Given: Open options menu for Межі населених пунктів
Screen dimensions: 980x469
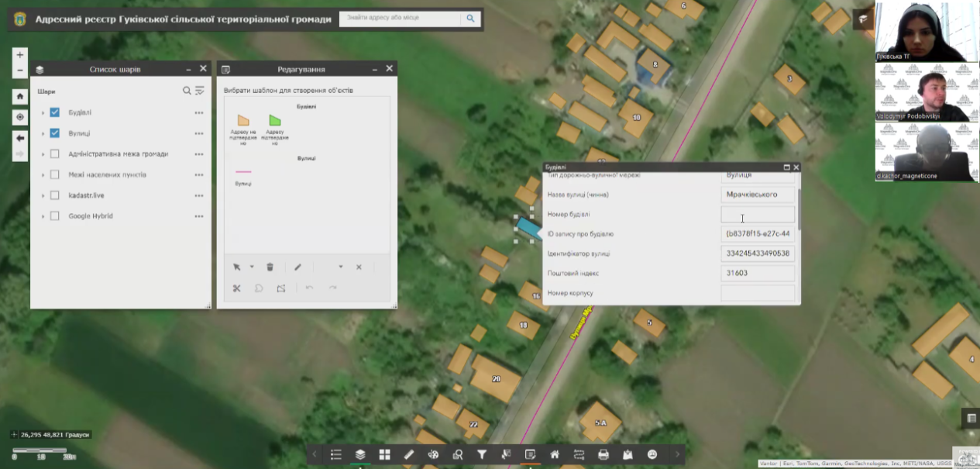Looking at the screenshot, I should 199,175.
